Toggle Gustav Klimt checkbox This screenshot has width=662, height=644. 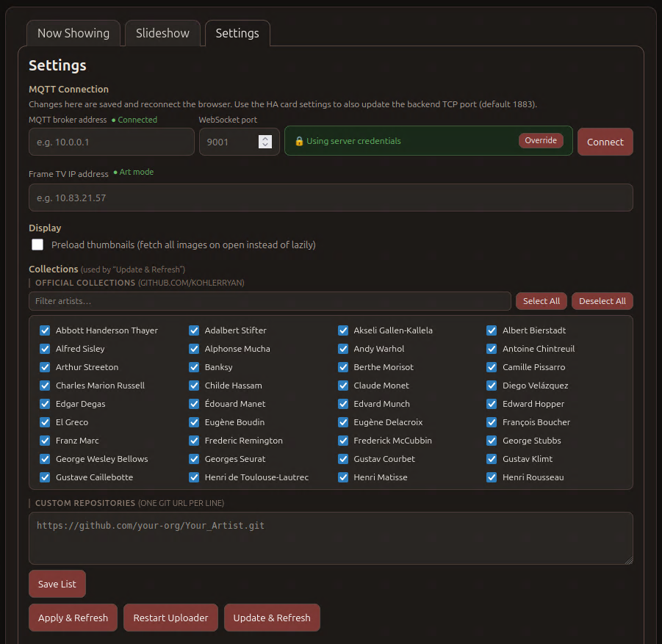click(x=492, y=459)
